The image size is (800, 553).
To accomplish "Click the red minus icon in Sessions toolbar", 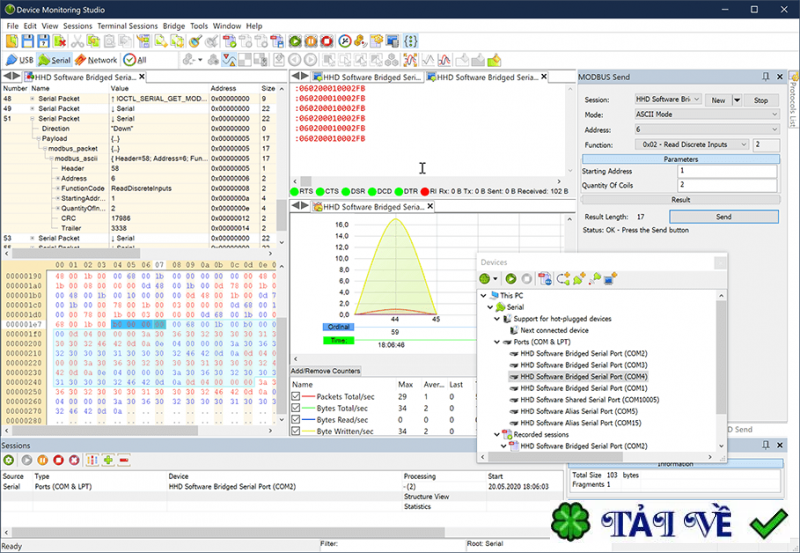I will coord(123,460).
